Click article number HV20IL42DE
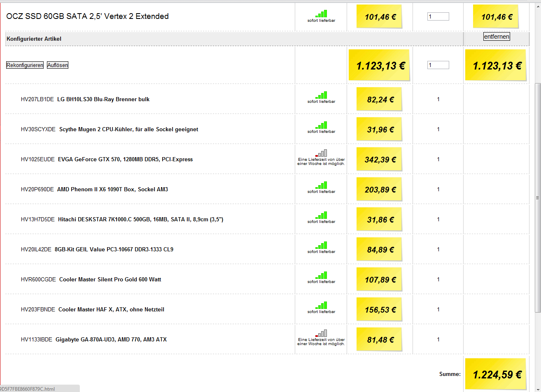 point(36,249)
